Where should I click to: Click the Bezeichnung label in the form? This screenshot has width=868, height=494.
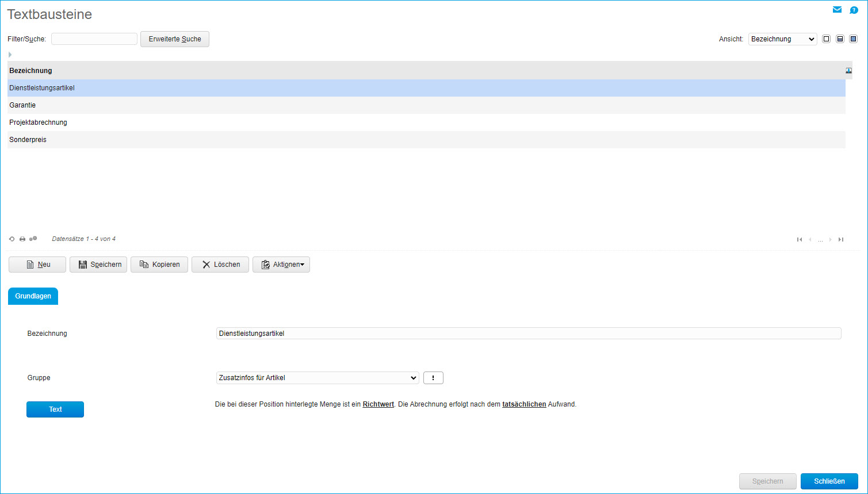pos(47,334)
